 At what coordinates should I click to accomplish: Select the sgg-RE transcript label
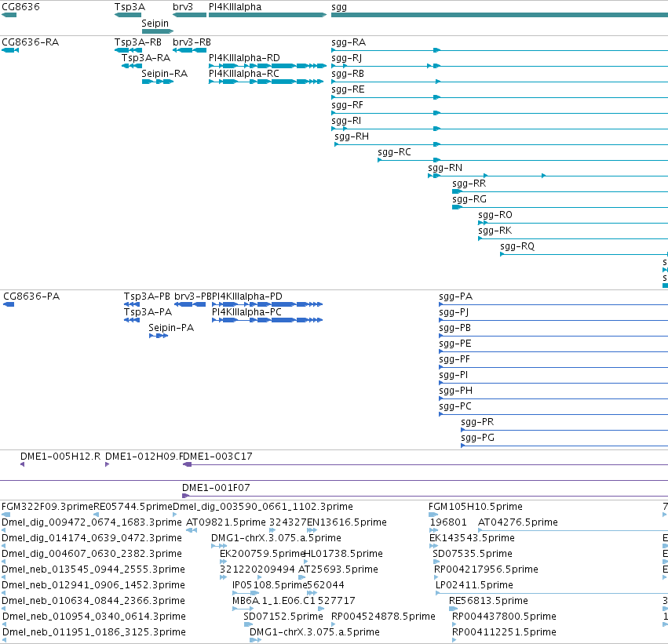(348, 89)
